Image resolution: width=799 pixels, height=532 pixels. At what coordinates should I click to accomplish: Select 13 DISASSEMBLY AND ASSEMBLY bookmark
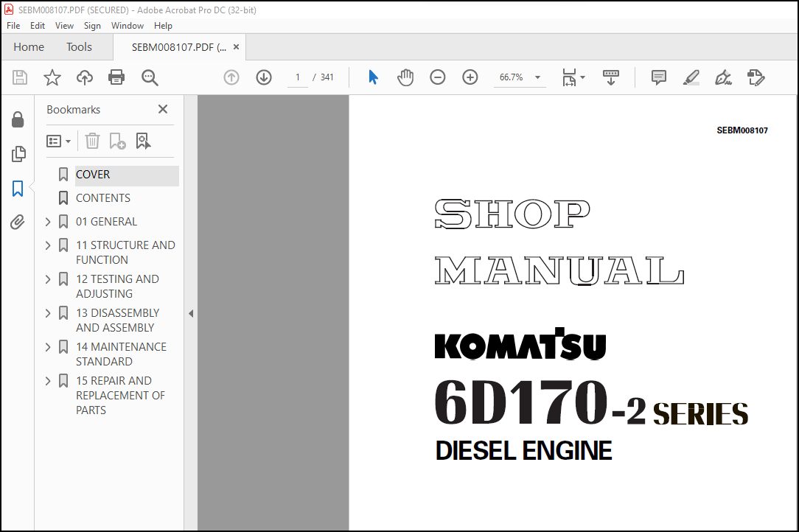pyautogui.click(x=118, y=320)
